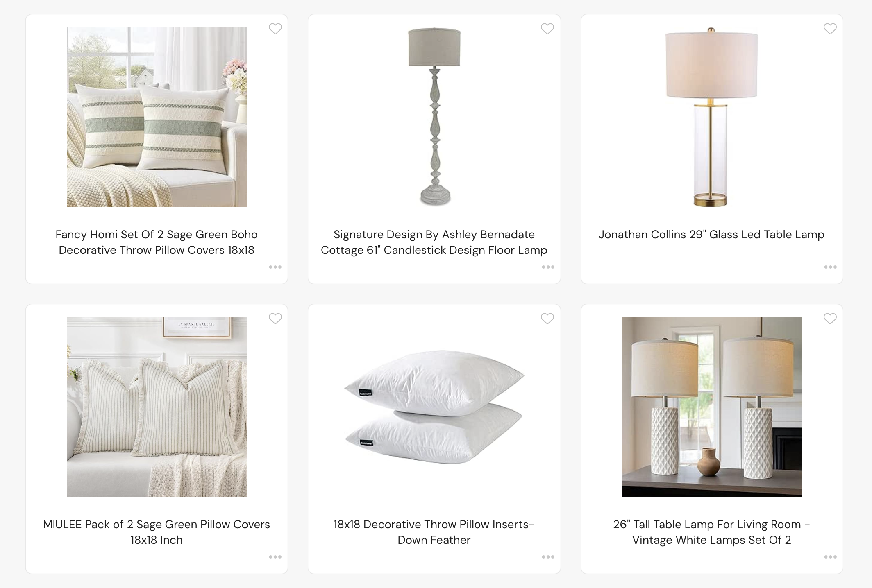Show more options for MIULEE pillow covers
The image size is (872, 588).
coord(275,557)
